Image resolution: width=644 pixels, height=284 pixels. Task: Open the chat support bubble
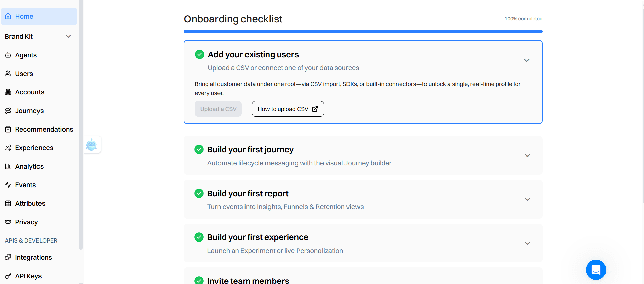595,270
